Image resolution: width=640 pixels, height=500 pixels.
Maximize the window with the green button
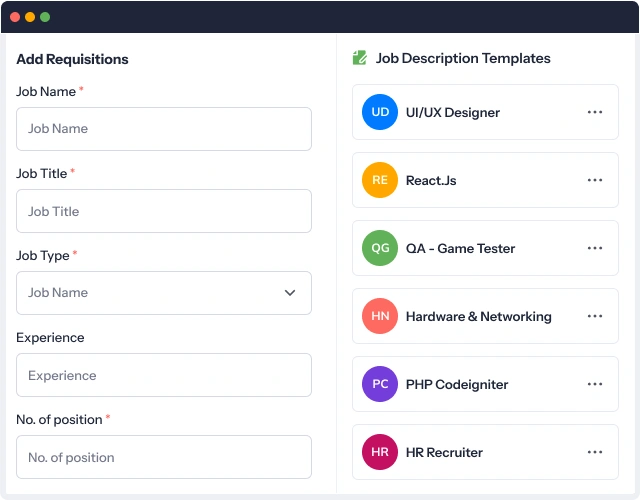click(x=45, y=17)
